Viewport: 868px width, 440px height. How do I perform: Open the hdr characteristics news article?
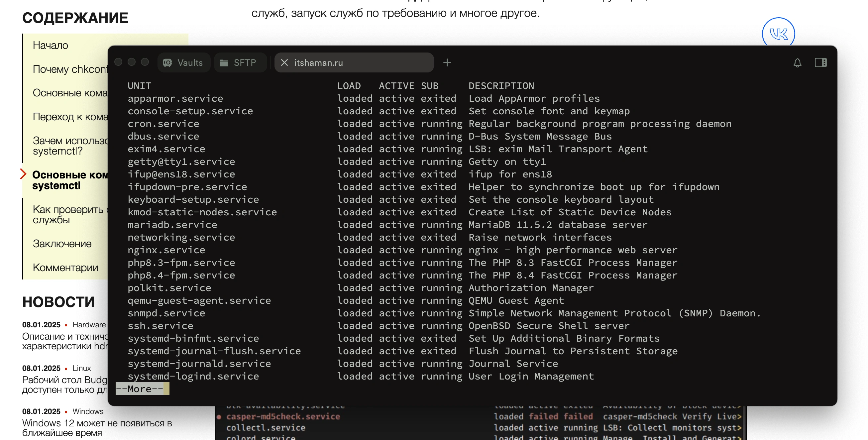(x=65, y=341)
